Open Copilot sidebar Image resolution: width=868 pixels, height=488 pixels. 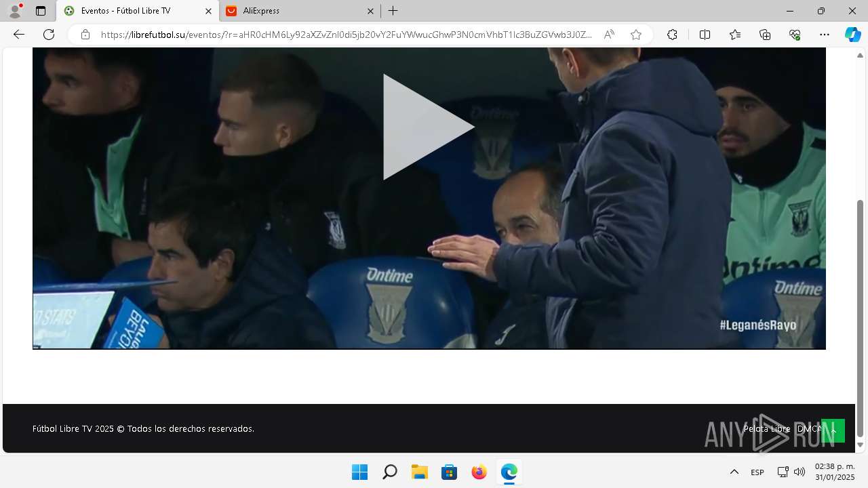tap(852, 35)
